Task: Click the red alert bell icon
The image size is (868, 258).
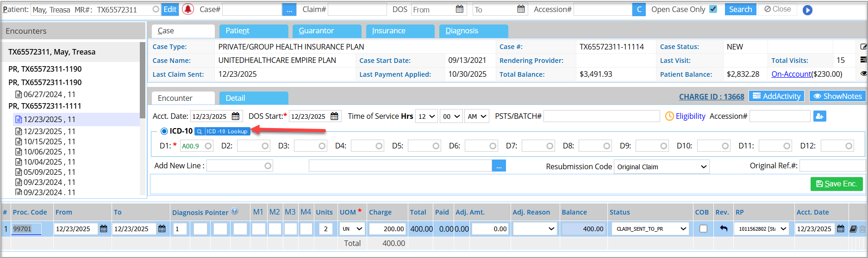Action: point(188,9)
